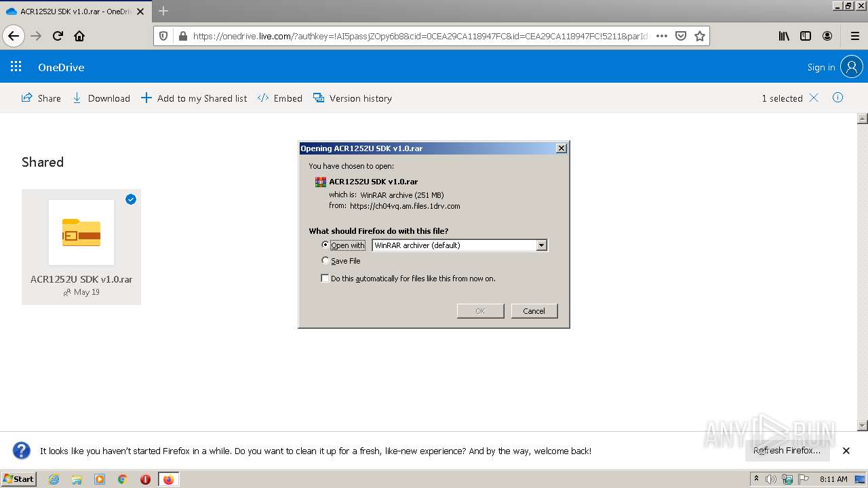The width and height of the screenshot is (868, 488).
Task: Open the info details pane icon
Action: (837, 98)
